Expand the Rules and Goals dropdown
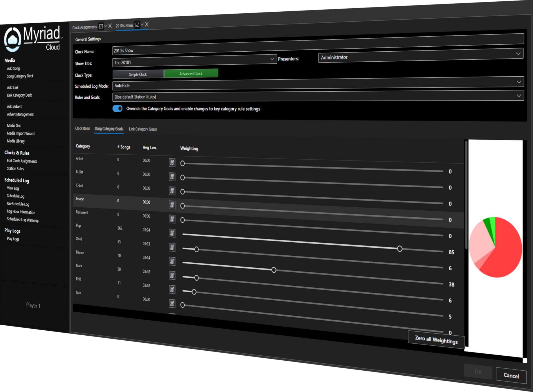 pos(519,95)
